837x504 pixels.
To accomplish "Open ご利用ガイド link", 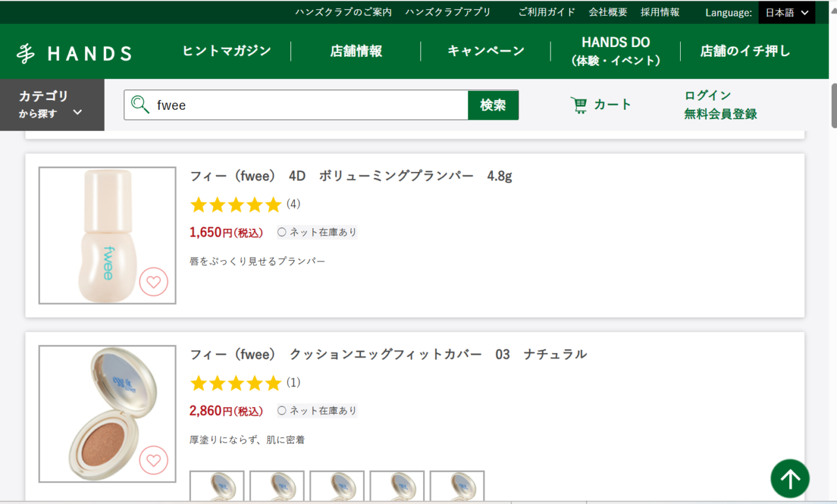I will click(547, 12).
